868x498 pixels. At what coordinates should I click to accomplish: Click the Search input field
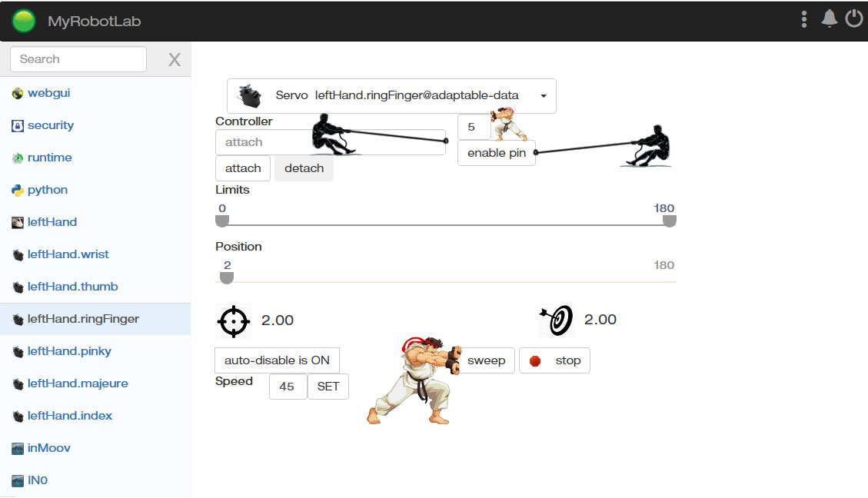pos(78,59)
